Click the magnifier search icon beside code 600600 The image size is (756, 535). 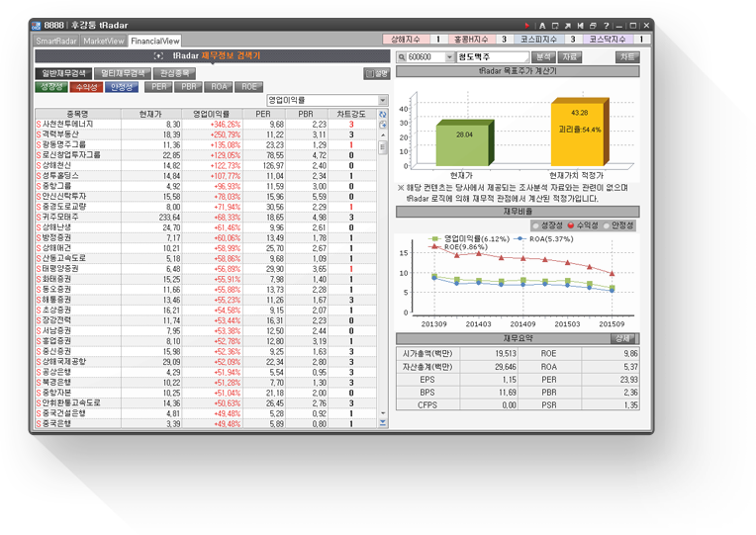click(401, 57)
